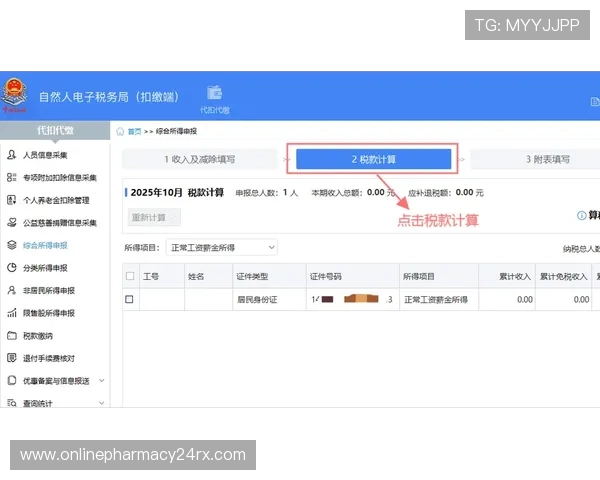
Task: Open 公益慈善捐赠信息采集 icon
Action: 12,222
